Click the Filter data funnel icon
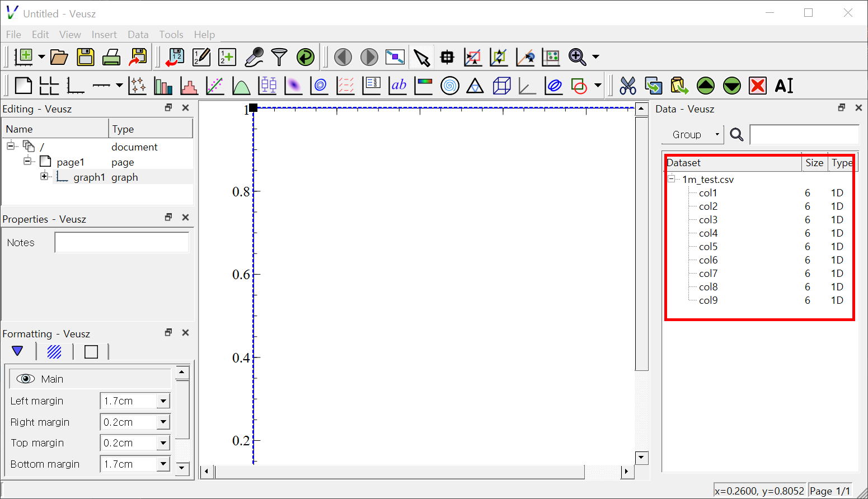Screen dimensions: 868x499 279,57
